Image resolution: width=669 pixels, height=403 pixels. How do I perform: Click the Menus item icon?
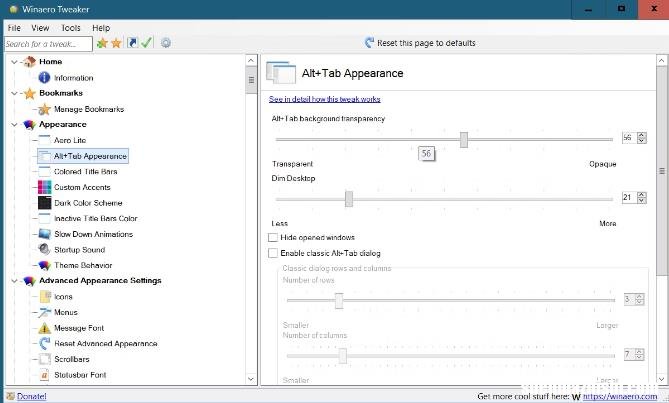tap(44, 312)
